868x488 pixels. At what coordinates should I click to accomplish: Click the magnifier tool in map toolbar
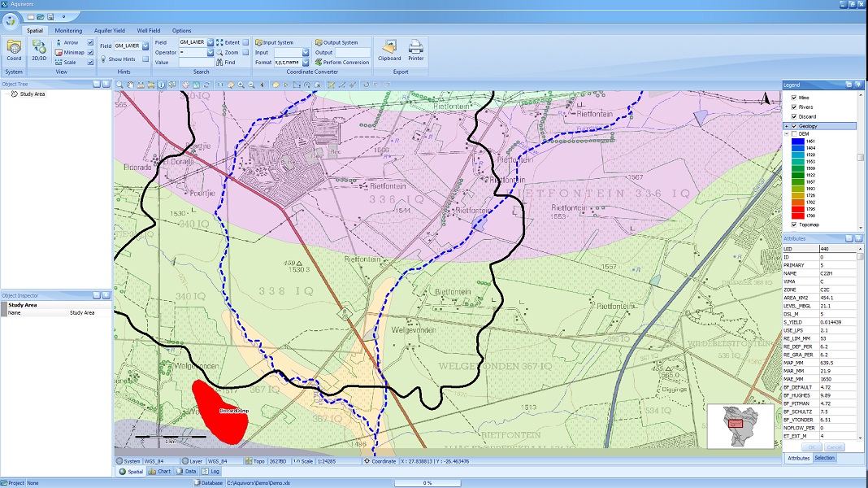pyautogui.click(x=119, y=85)
